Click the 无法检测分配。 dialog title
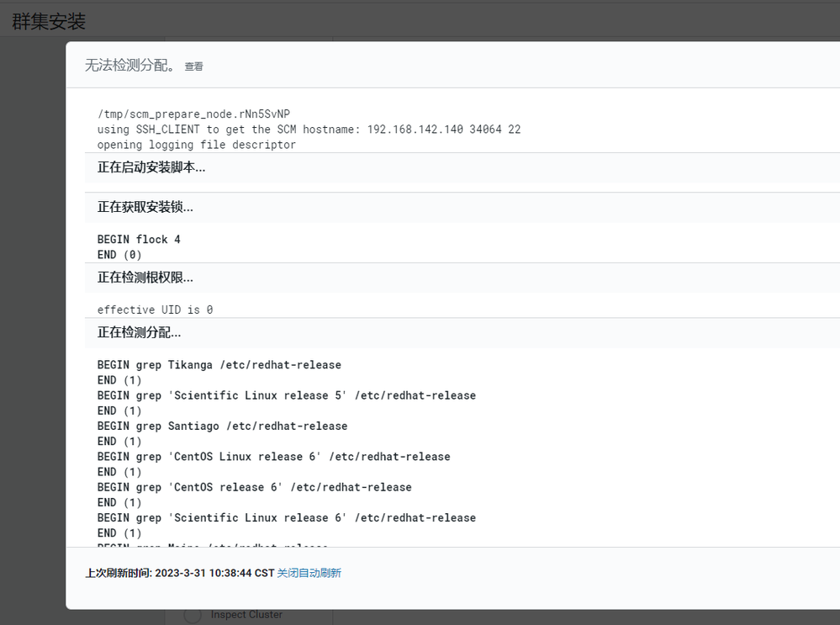 tap(129, 66)
